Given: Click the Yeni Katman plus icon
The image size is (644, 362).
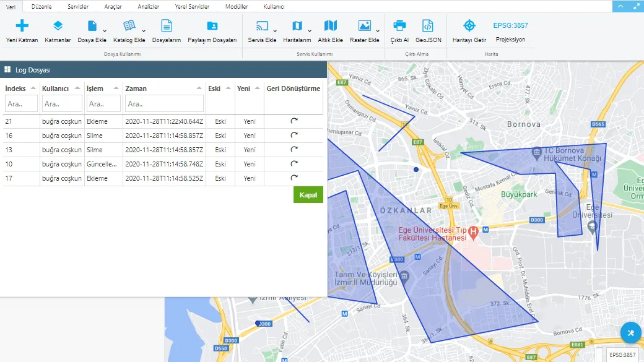Looking at the screenshot, I should pos(22,26).
